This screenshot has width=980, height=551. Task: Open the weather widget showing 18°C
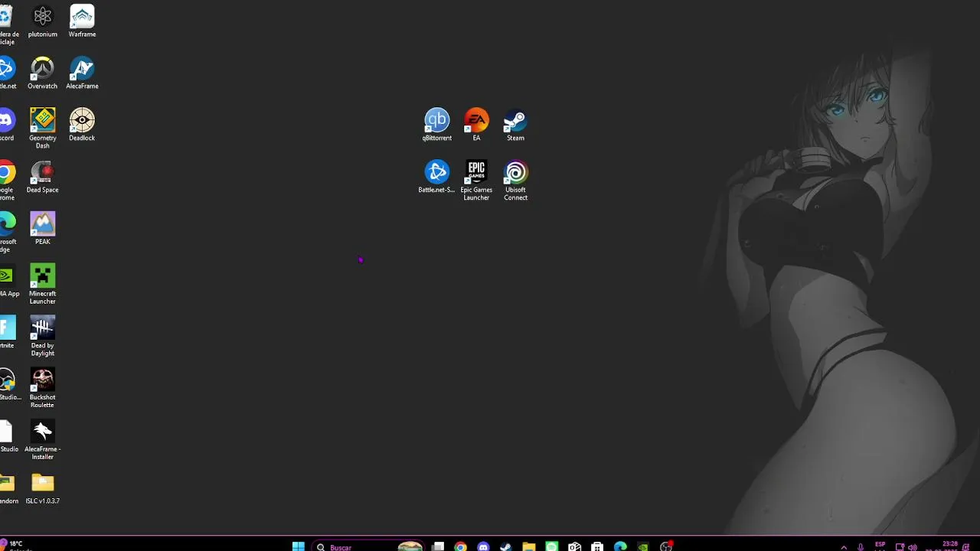pos(15,546)
